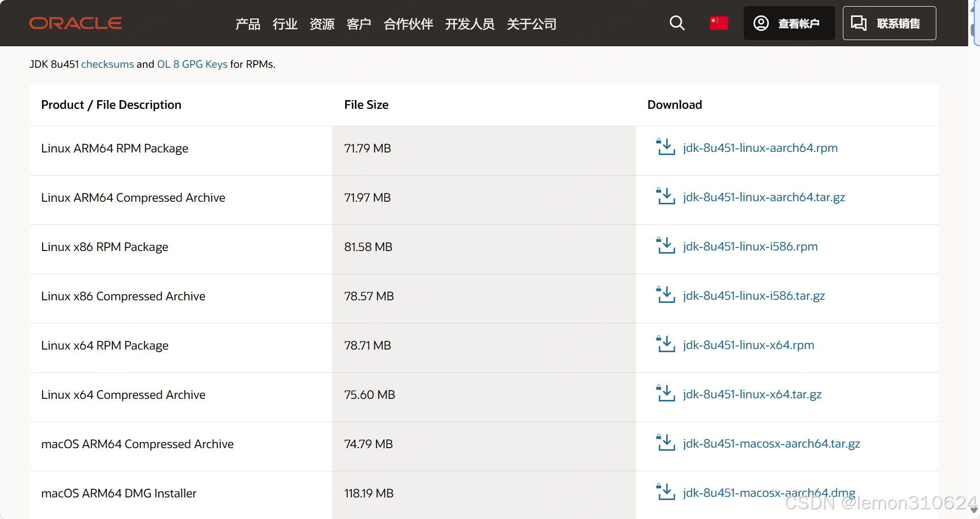This screenshot has height=519, width=980.
Task: Click the 71.79 MB file size cell
Action: (484, 150)
